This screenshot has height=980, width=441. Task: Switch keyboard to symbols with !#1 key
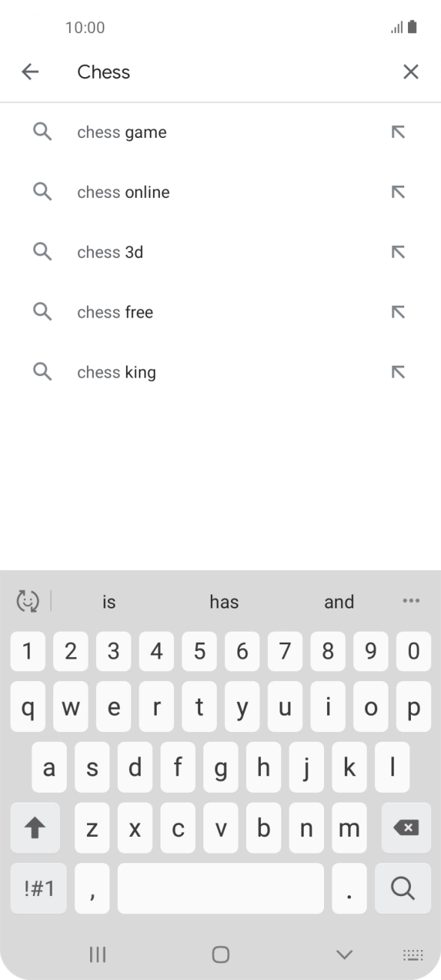tap(38, 888)
